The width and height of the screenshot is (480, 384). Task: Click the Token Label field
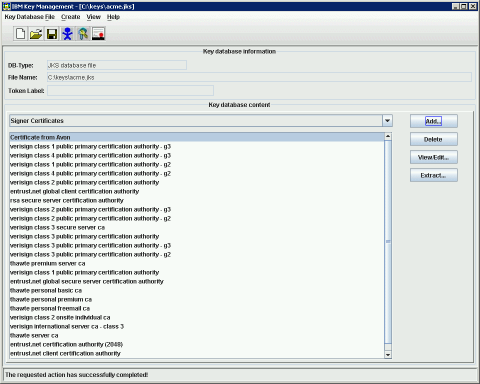pyautogui.click(x=130, y=90)
